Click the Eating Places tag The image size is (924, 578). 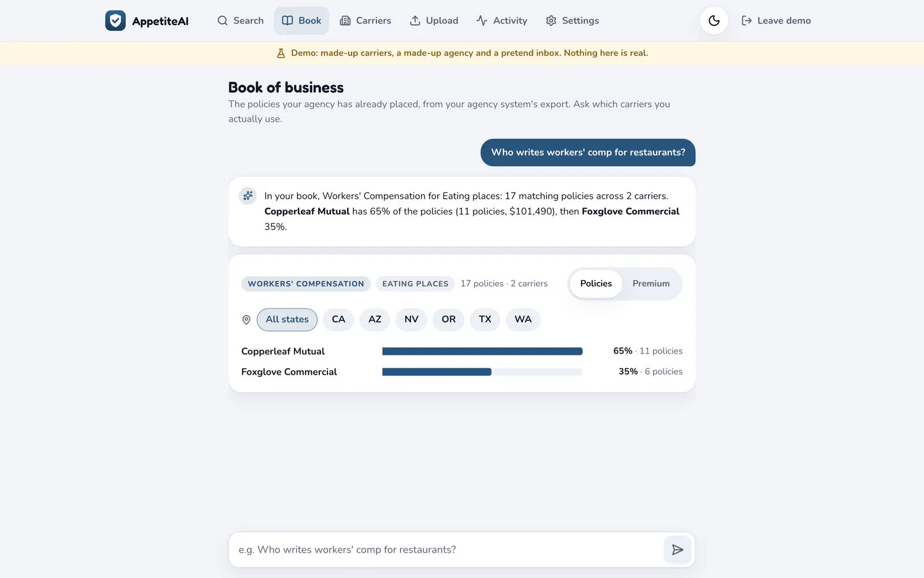[415, 284]
